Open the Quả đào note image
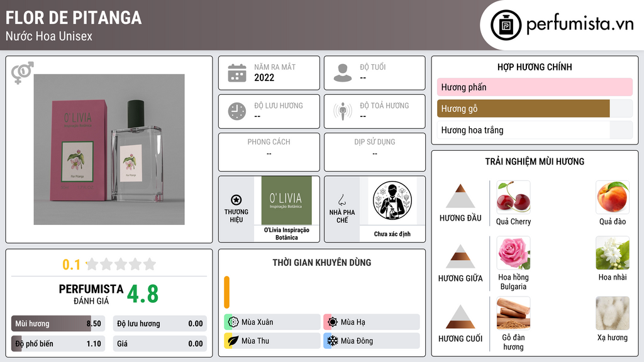 coord(613,197)
